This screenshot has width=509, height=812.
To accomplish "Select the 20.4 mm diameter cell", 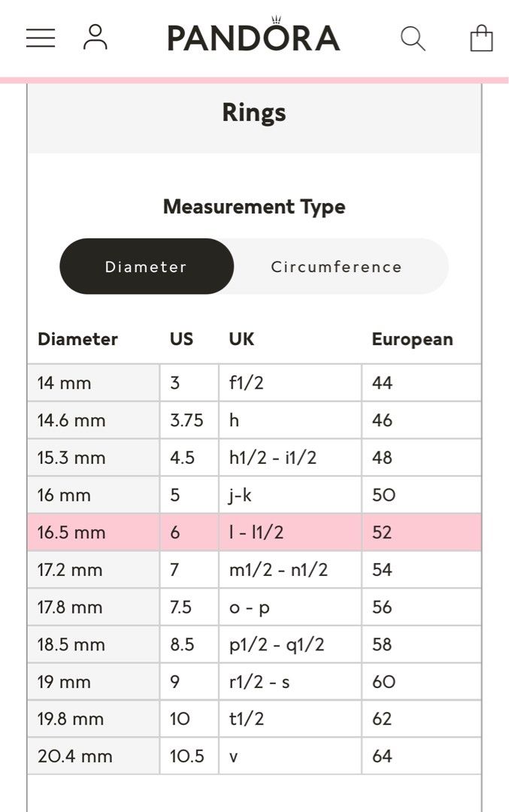I will pyautogui.click(x=75, y=756).
